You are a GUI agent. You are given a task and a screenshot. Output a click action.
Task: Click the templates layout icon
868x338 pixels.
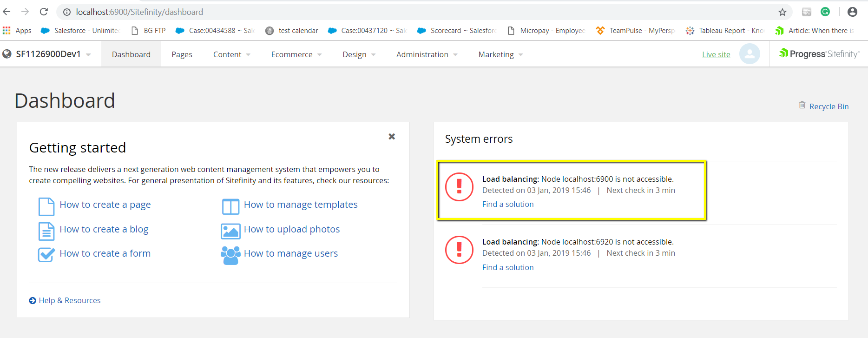tap(230, 207)
